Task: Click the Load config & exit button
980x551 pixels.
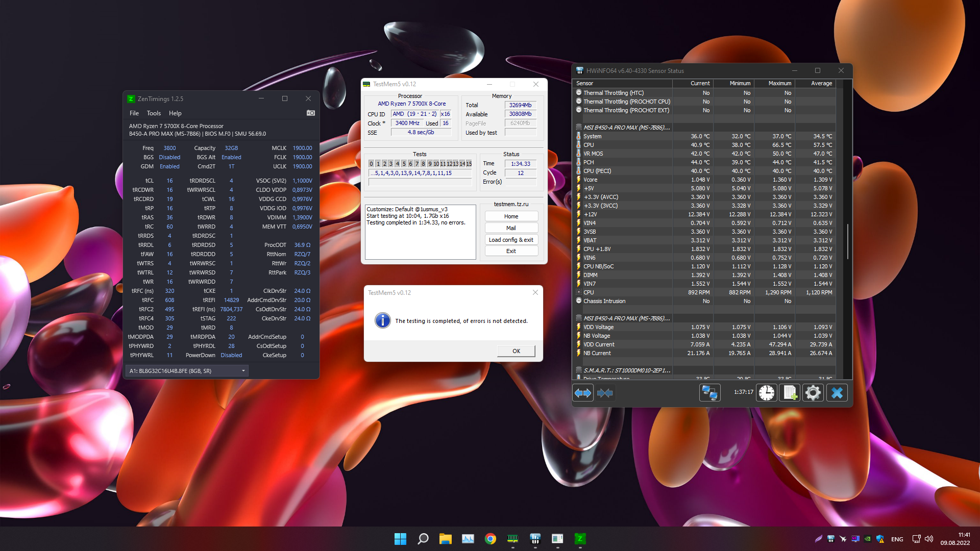Action: 511,240
